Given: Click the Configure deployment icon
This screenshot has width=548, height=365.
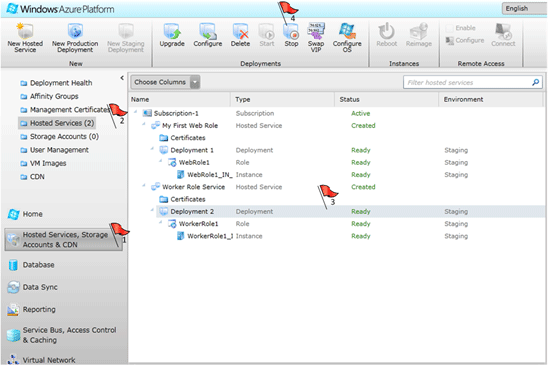Looking at the screenshot, I should (x=208, y=31).
